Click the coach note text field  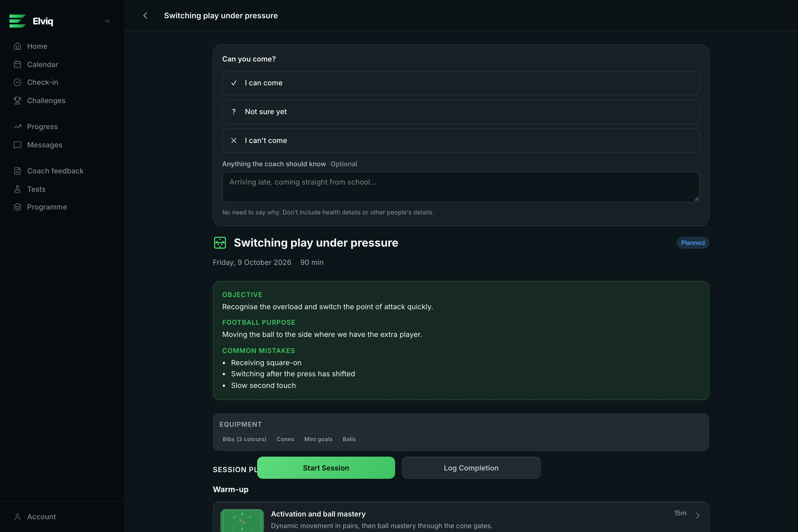(x=461, y=187)
